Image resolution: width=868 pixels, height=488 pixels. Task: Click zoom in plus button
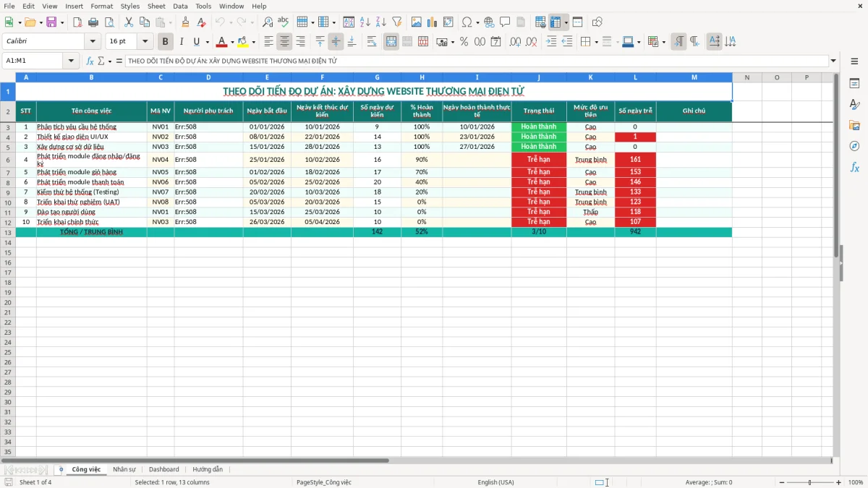tap(839, 482)
